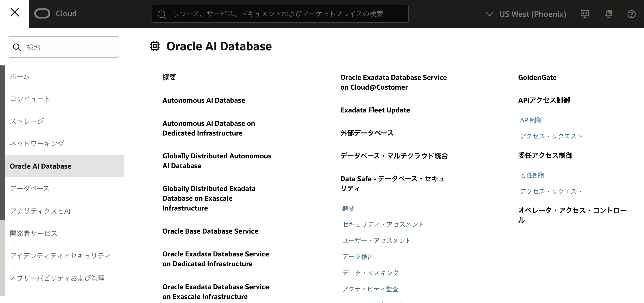
Task: Click the chip icon beside the Oracle AI Database heading
Action: click(x=155, y=46)
